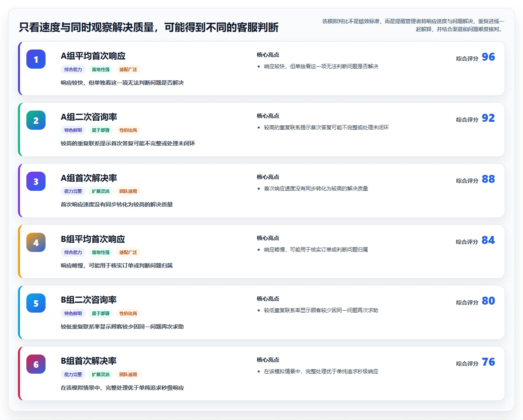Select the 综合能力 tag under B组平均首次响应

tap(73, 252)
